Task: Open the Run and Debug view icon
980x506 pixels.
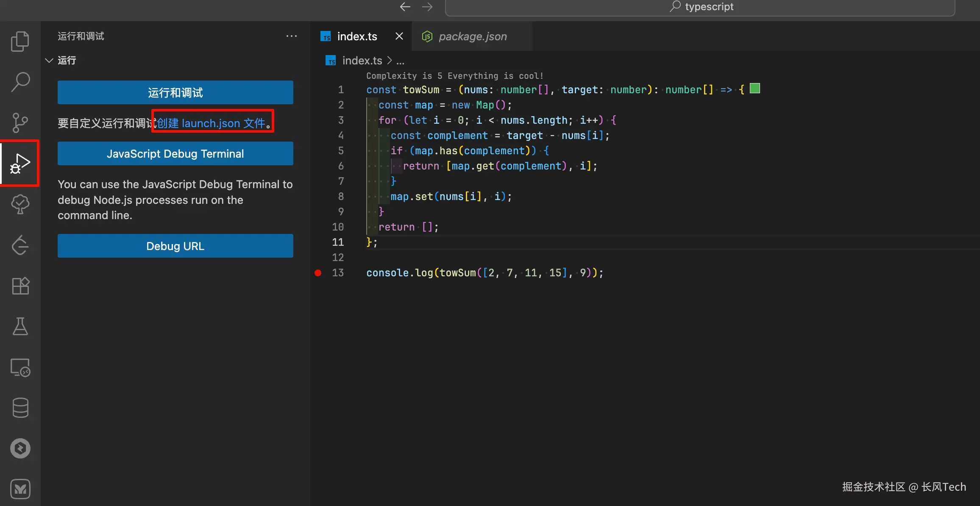Action: pyautogui.click(x=20, y=163)
